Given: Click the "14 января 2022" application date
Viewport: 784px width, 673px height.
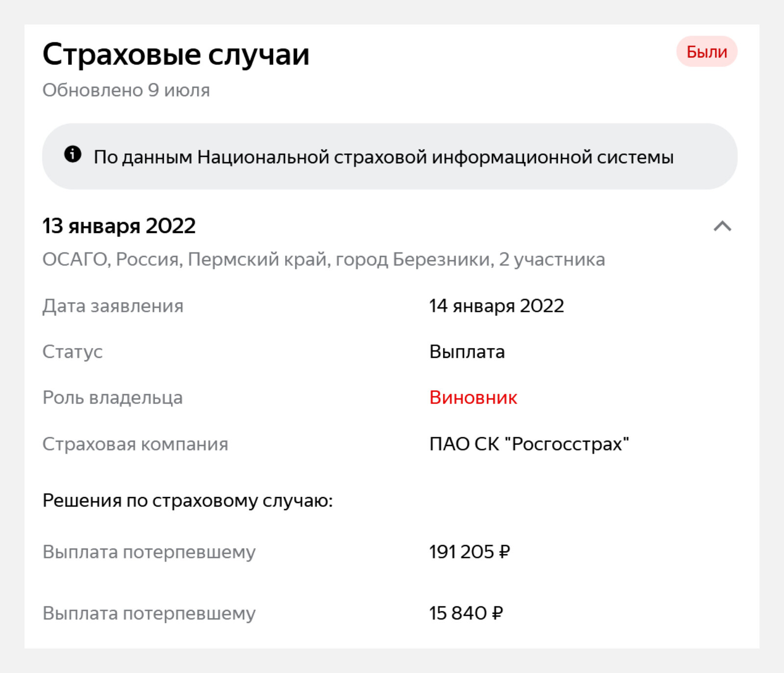Looking at the screenshot, I should click(x=496, y=306).
